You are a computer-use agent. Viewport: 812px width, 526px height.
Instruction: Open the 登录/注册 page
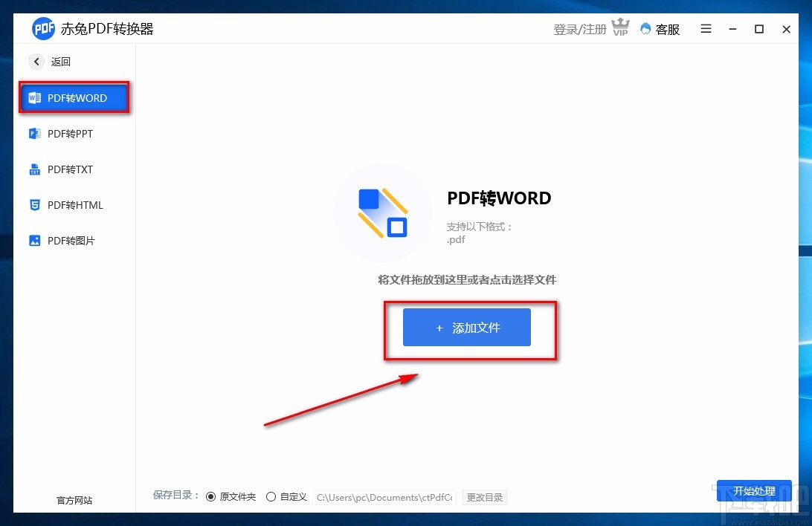click(579, 28)
